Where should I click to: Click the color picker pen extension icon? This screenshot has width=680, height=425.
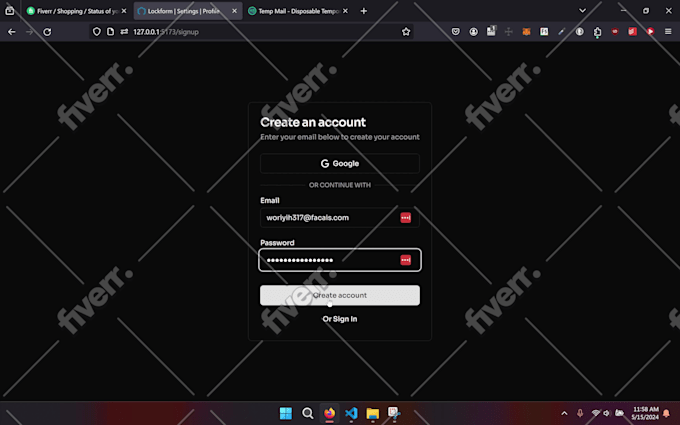[x=562, y=32]
